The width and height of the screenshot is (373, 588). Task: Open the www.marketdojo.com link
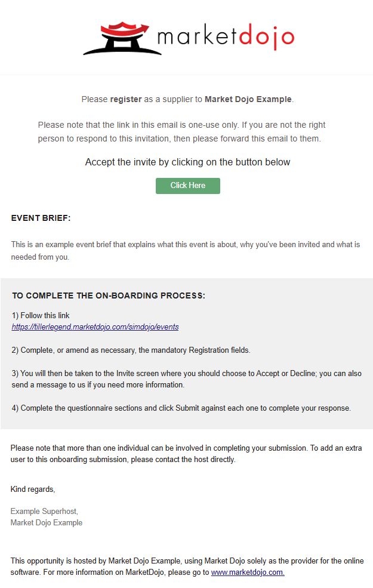tap(248, 572)
